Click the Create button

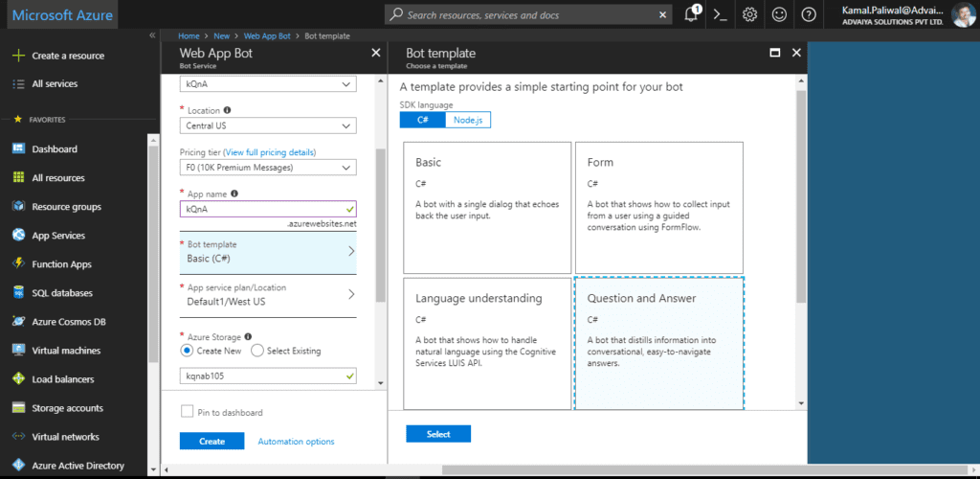click(212, 441)
